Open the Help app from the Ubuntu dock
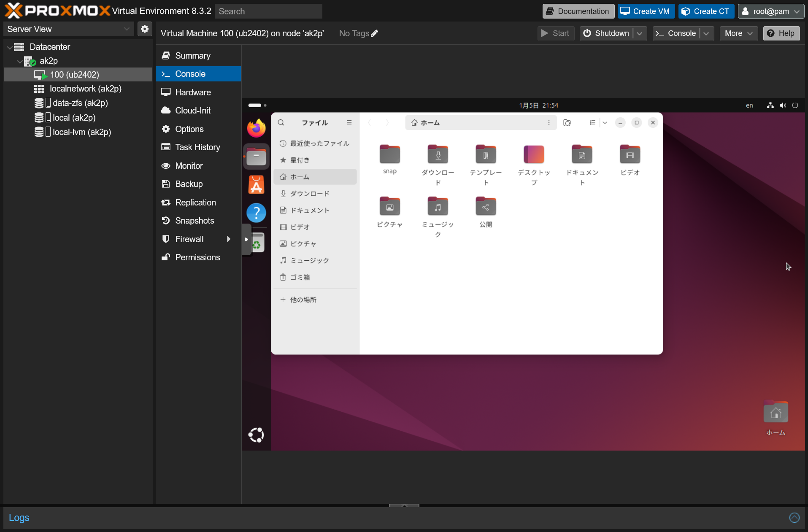This screenshot has width=808, height=532. tap(256, 213)
